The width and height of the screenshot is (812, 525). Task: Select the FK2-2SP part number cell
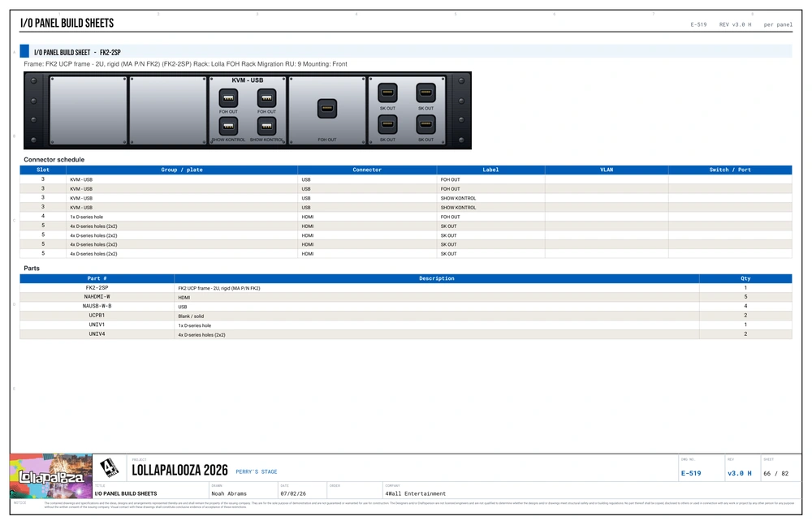[97, 288]
